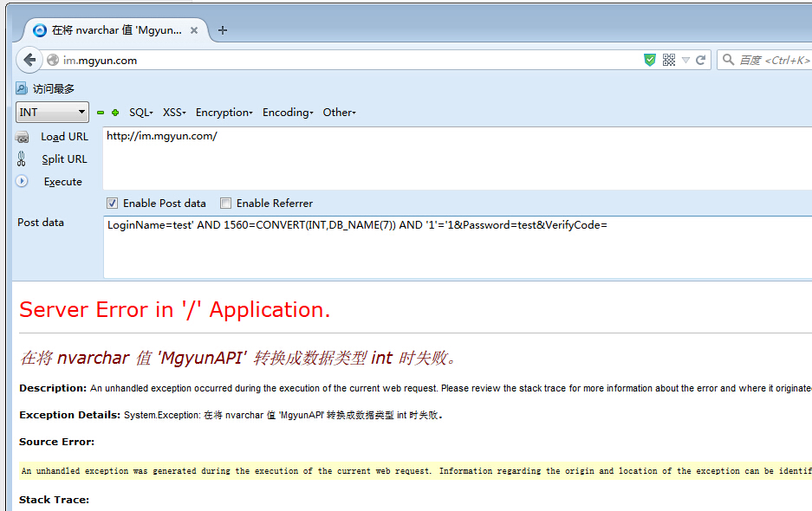The height and width of the screenshot is (511, 812).
Task: Click the italic 'MgyunAPI' error message
Action: (x=238, y=358)
